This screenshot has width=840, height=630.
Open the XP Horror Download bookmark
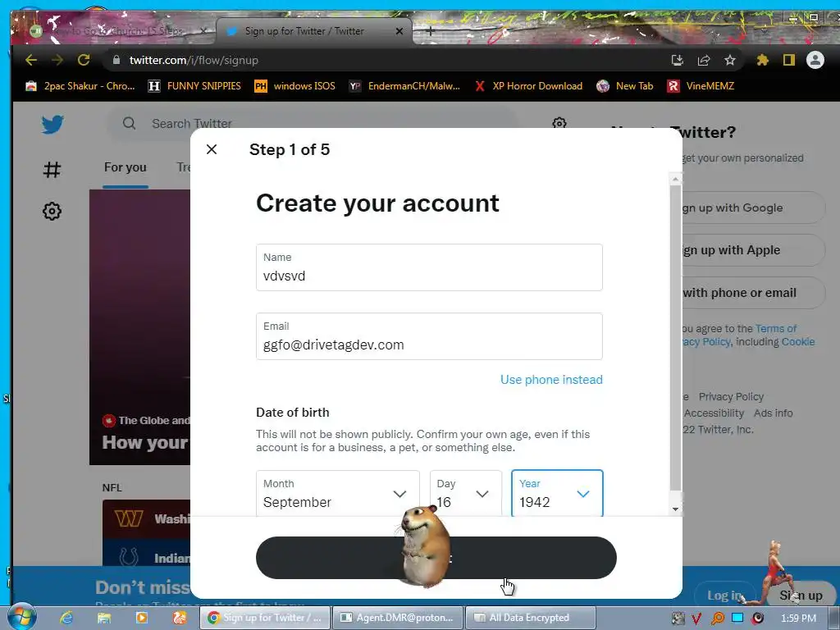(x=529, y=85)
